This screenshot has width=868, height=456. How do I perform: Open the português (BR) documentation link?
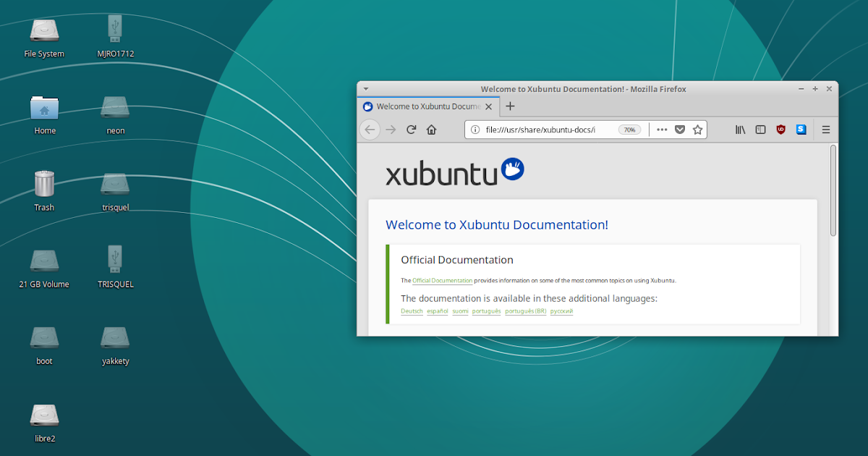pos(526,311)
